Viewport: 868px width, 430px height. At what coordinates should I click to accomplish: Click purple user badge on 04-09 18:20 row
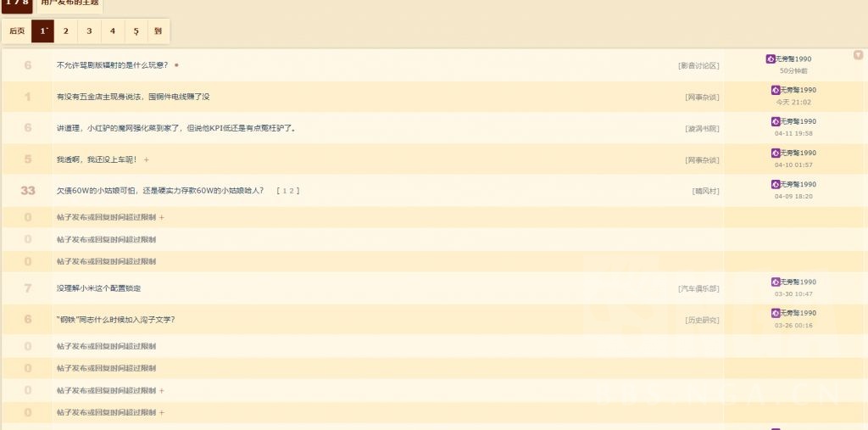point(776,184)
